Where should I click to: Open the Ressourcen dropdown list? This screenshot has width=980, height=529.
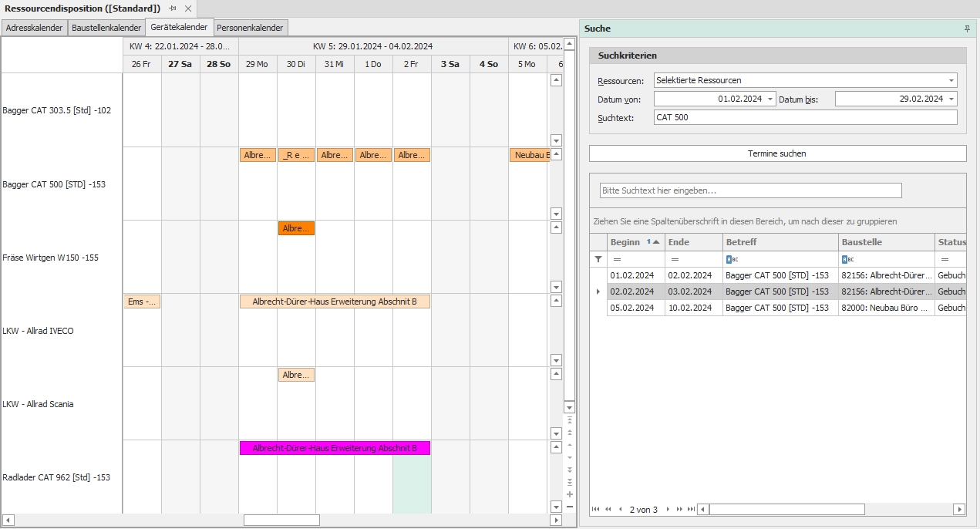coord(951,80)
